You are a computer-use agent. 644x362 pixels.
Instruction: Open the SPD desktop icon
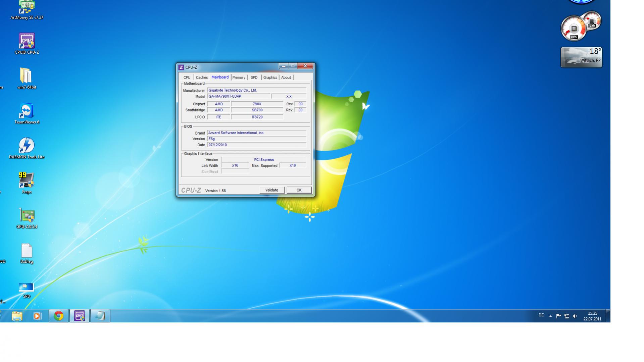[27, 290]
